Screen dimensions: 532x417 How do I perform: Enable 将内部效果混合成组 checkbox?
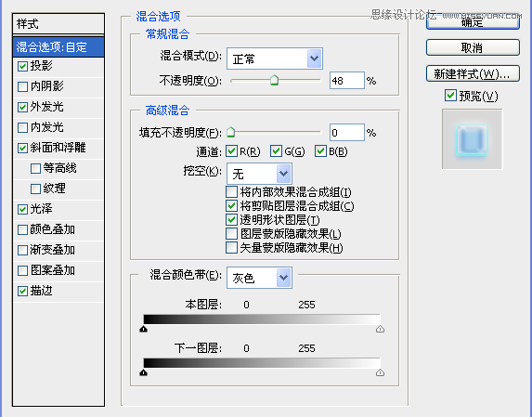coord(231,191)
